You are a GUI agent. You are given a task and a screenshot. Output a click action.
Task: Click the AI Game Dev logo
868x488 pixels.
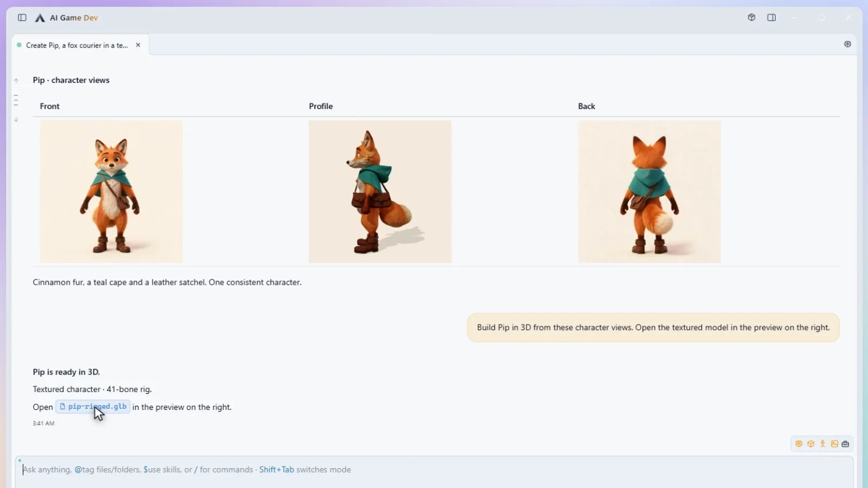pos(40,18)
